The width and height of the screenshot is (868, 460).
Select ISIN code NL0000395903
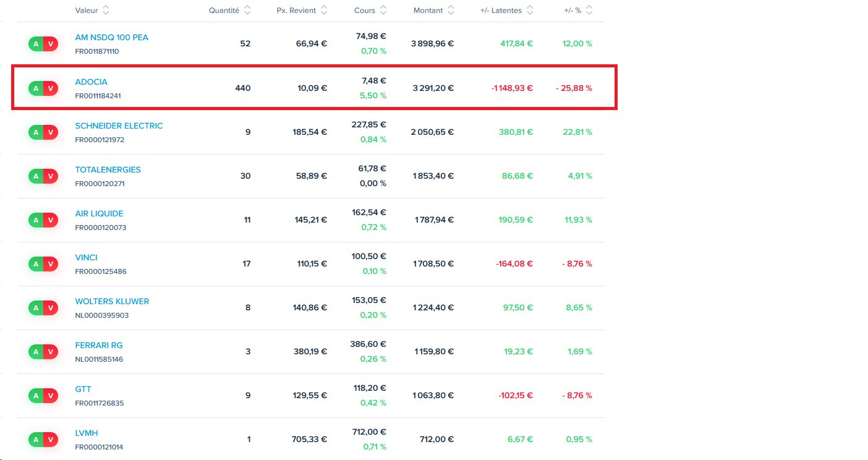click(101, 315)
